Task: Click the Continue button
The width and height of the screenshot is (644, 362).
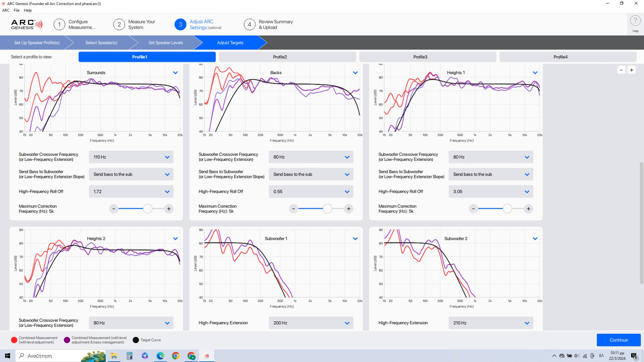Action: (x=619, y=340)
